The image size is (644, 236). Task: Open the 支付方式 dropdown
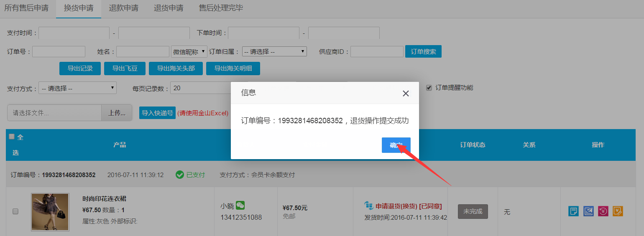[77, 88]
